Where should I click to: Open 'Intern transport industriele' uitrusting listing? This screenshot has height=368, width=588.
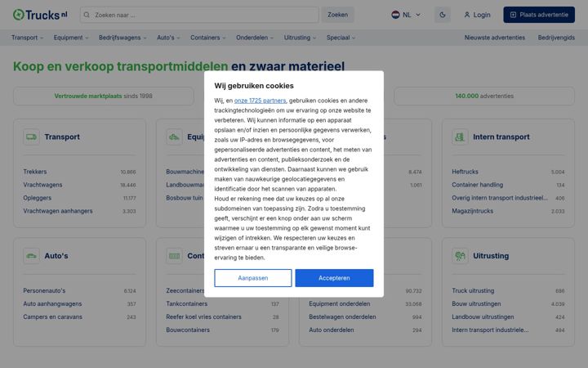coord(490,330)
